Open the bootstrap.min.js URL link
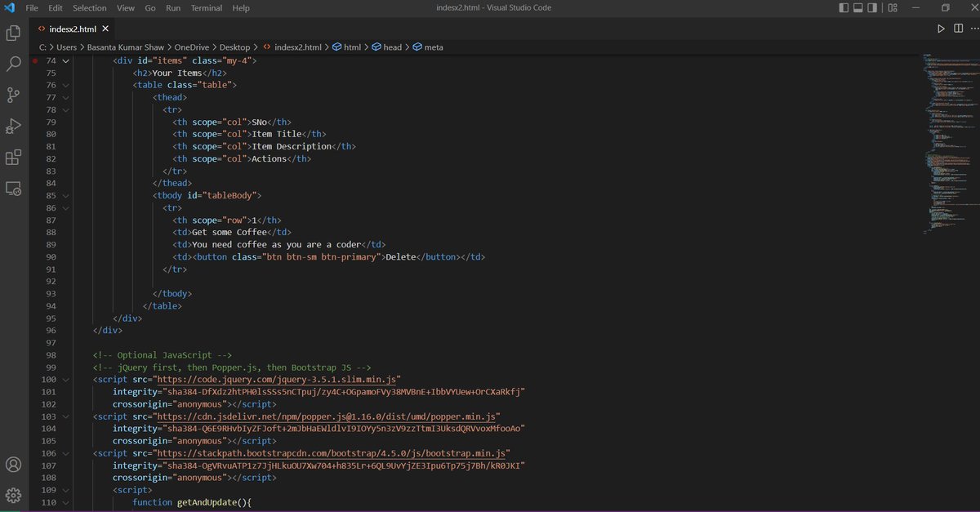980x512 pixels. [x=331, y=453]
